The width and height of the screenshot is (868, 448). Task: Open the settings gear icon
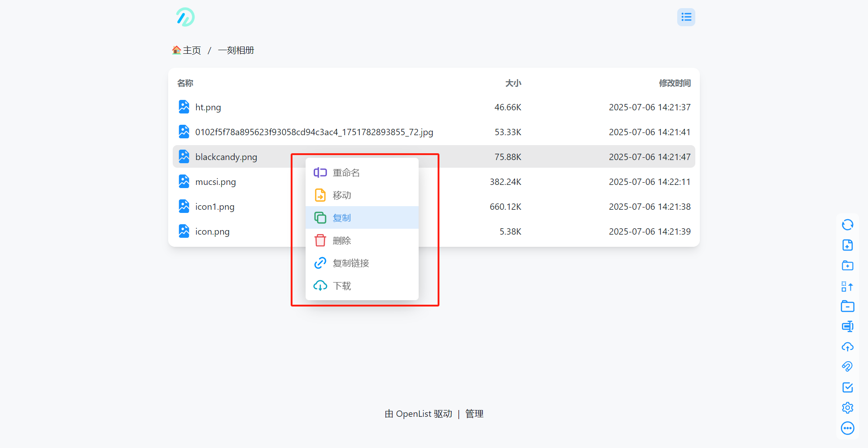(x=848, y=408)
